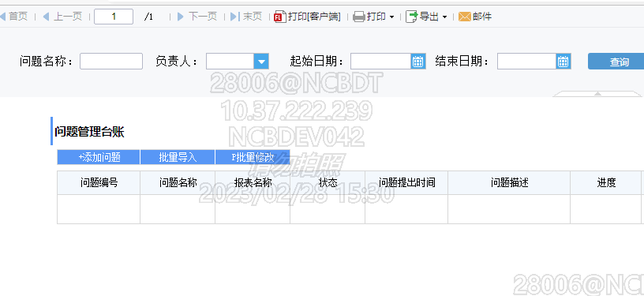644x296 pixels.
Task: Click the 问题描述 column header
Action: click(509, 182)
